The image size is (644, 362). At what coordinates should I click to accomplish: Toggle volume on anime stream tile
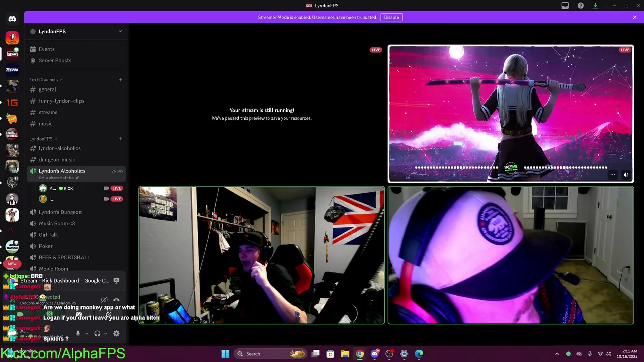(x=626, y=175)
